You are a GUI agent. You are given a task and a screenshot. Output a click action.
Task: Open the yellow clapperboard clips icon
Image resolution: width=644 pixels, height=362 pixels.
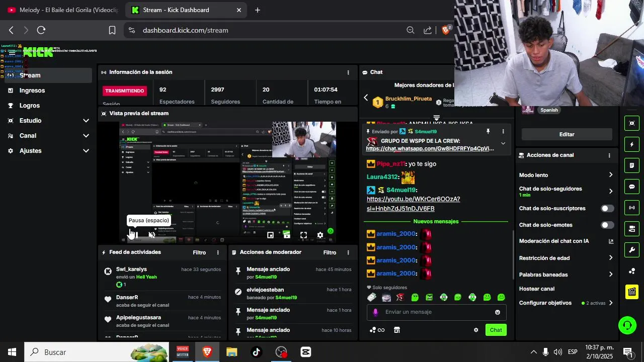pyautogui.click(x=632, y=292)
